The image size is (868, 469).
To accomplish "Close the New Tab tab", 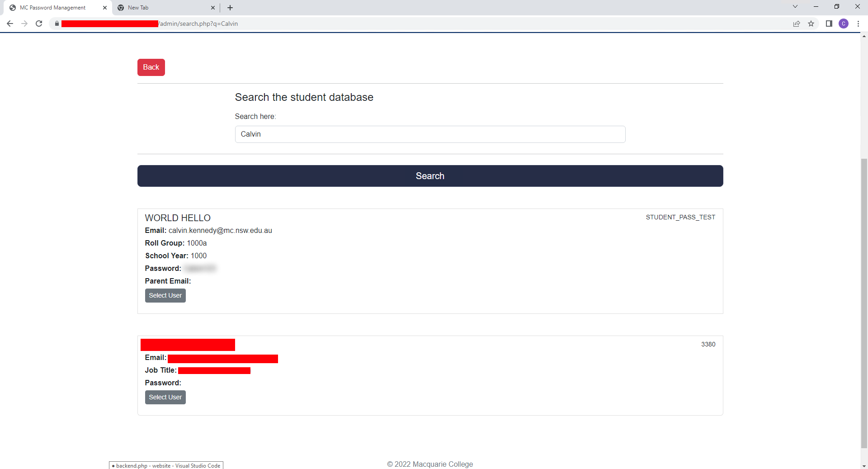I will coord(213,8).
